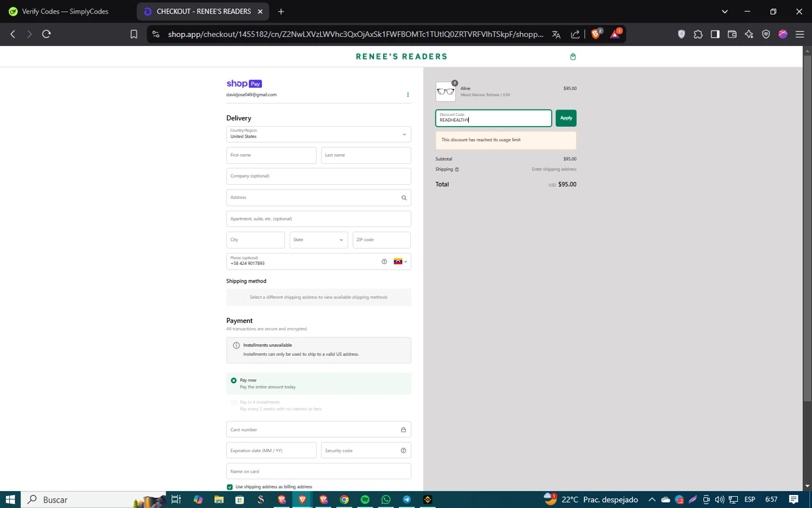Click the Apply discount button
Viewport: 812px width, 508px height.
pyautogui.click(x=566, y=118)
